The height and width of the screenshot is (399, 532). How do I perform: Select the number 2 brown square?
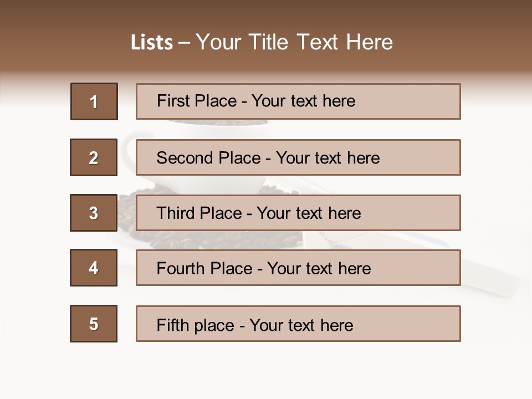(x=94, y=157)
